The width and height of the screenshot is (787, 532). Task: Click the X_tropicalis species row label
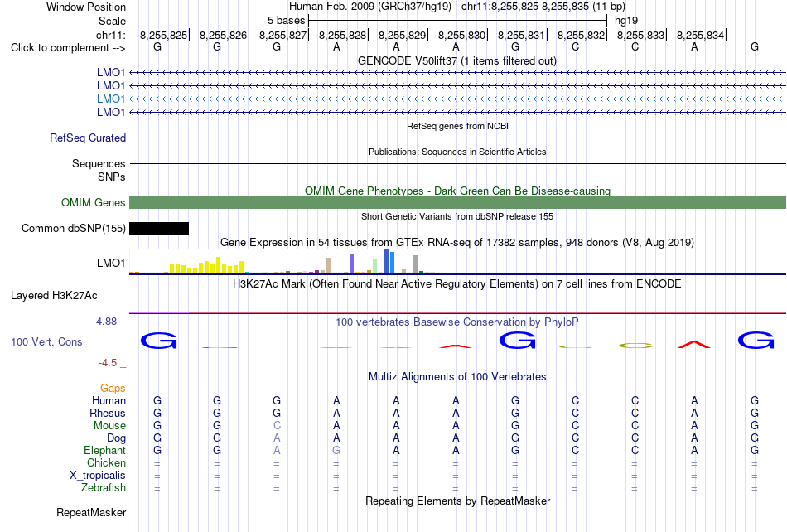98,476
